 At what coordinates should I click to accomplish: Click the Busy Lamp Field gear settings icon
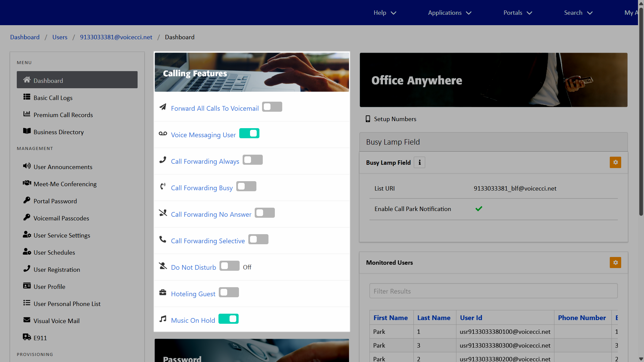[615, 162]
